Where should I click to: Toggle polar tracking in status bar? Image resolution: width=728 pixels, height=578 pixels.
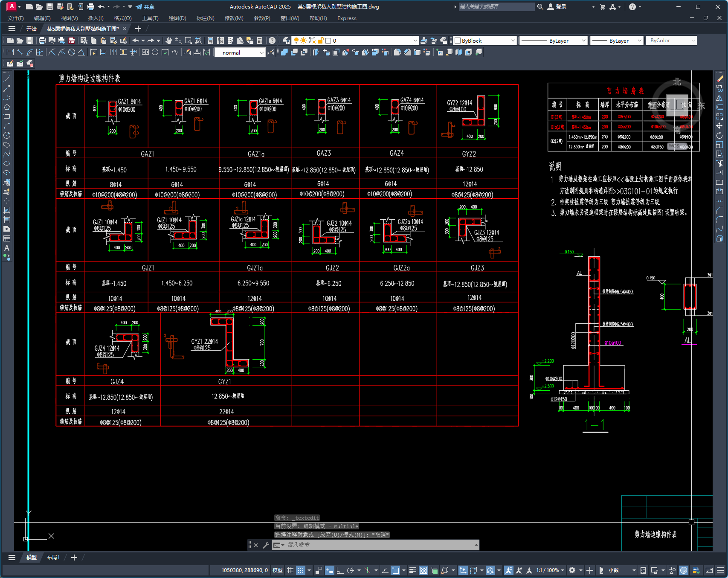(x=351, y=570)
